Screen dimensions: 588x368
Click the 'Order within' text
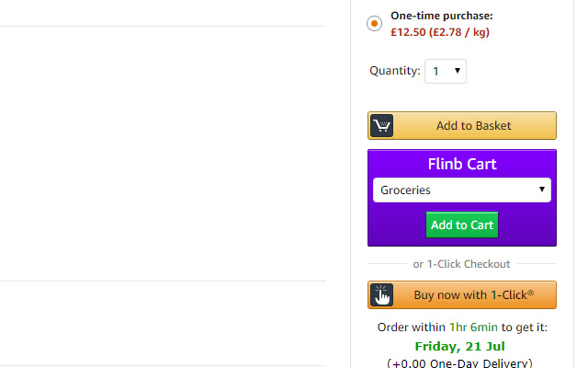click(412, 328)
